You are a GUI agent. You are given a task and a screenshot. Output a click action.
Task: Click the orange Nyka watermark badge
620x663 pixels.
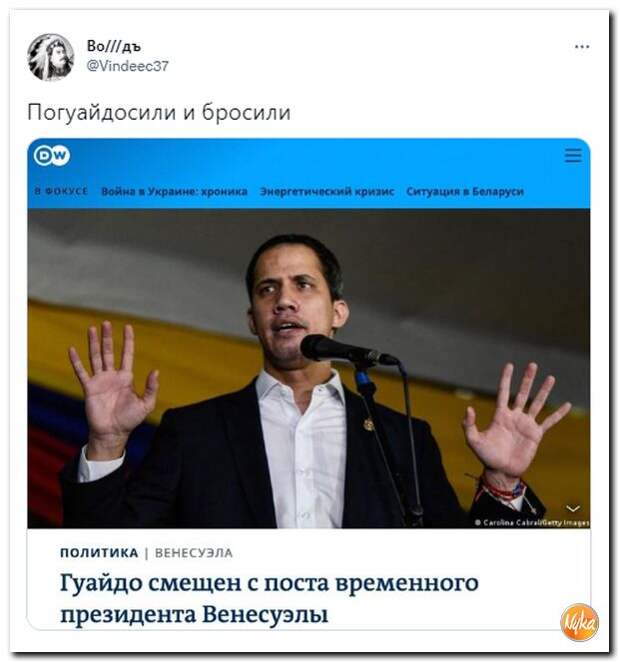(579, 622)
